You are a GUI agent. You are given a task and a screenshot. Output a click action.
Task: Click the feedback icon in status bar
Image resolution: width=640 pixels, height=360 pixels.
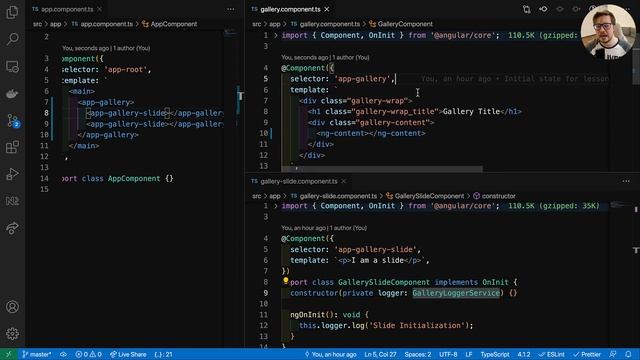point(613,354)
